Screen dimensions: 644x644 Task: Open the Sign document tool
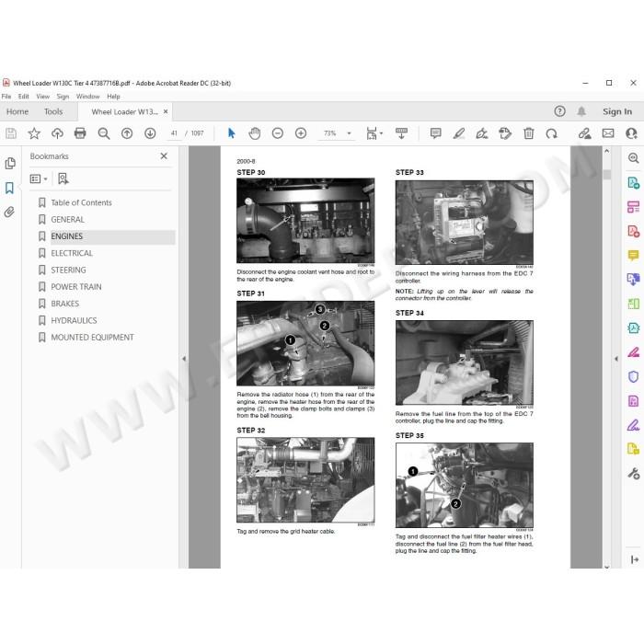[482, 133]
